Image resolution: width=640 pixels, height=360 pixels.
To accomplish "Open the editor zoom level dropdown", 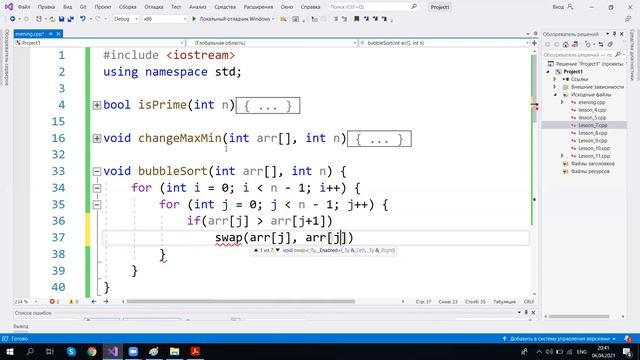I will click(x=26, y=302).
